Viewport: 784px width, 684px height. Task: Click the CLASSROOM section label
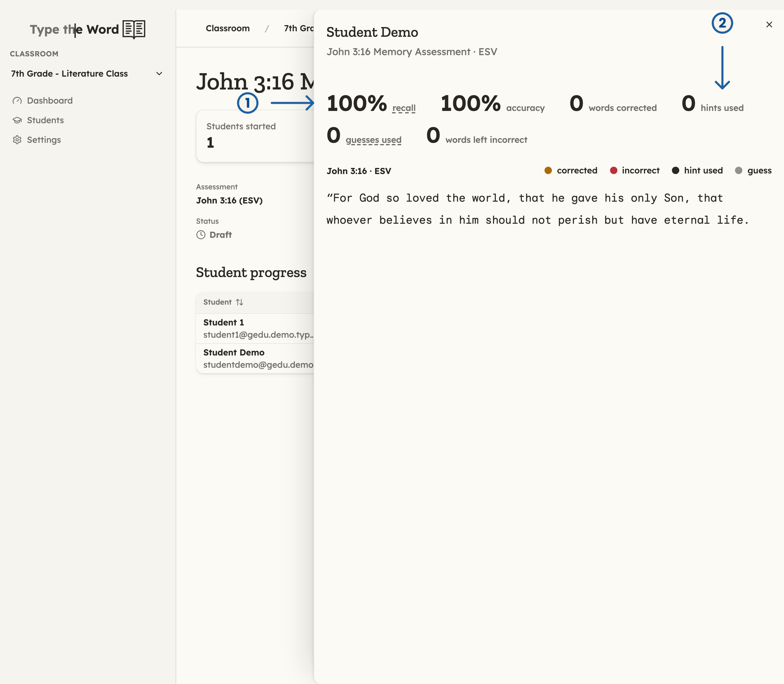[x=34, y=54]
